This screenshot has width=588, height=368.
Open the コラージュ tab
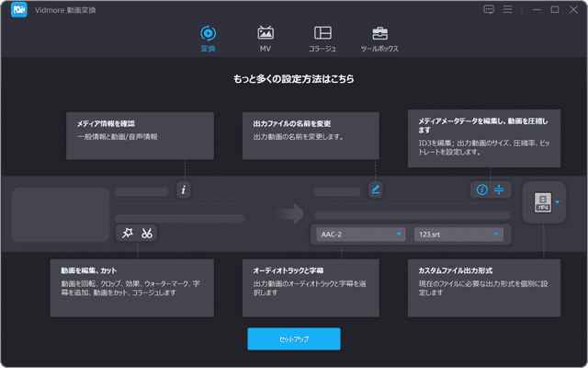point(322,38)
